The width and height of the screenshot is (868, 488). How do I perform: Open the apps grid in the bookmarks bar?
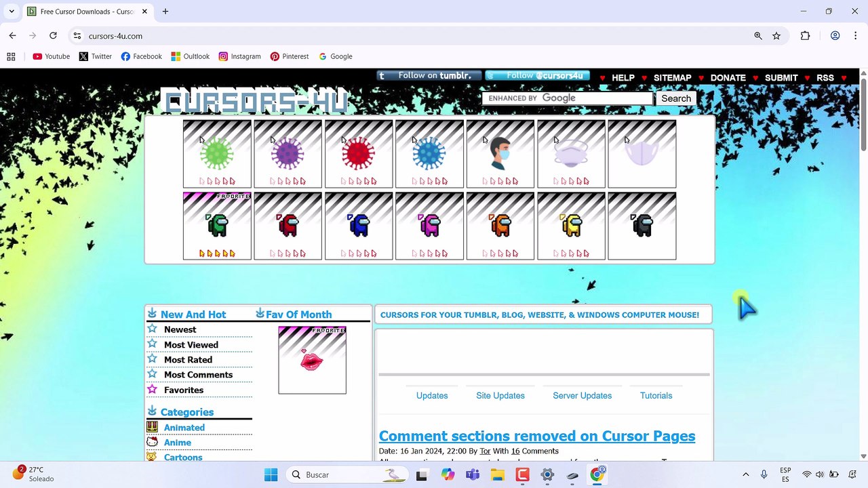[x=11, y=56]
